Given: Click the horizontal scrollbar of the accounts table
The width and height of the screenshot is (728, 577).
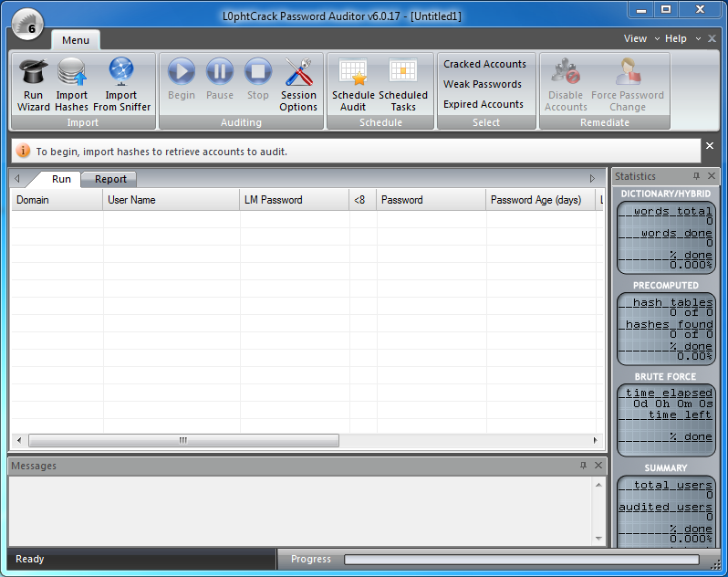Looking at the screenshot, I should tap(182, 440).
